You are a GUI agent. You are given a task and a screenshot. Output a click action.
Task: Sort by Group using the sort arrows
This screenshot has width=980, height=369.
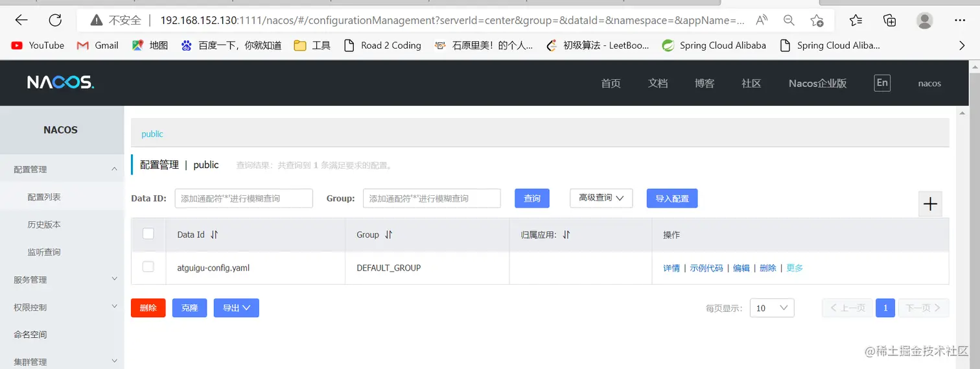[x=388, y=235]
